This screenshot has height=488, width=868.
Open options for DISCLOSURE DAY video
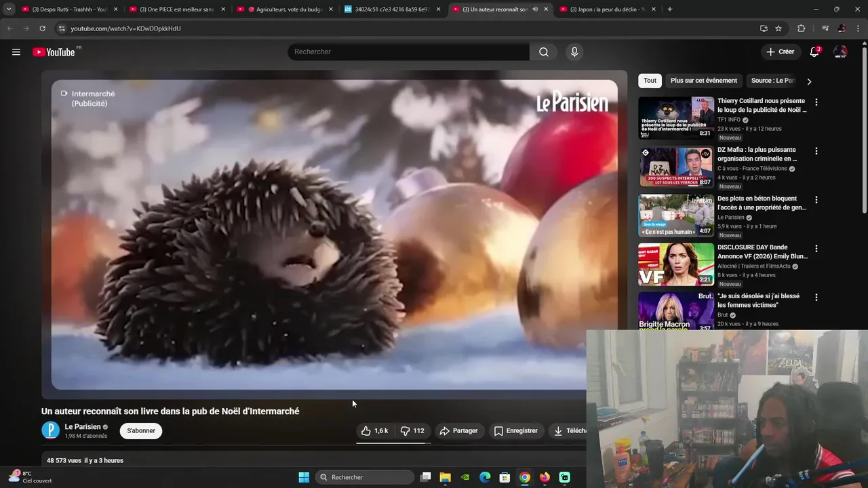pyautogui.click(x=816, y=249)
